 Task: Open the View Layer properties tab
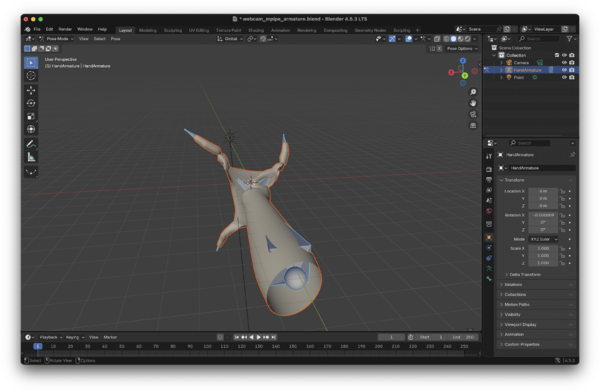tap(489, 190)
